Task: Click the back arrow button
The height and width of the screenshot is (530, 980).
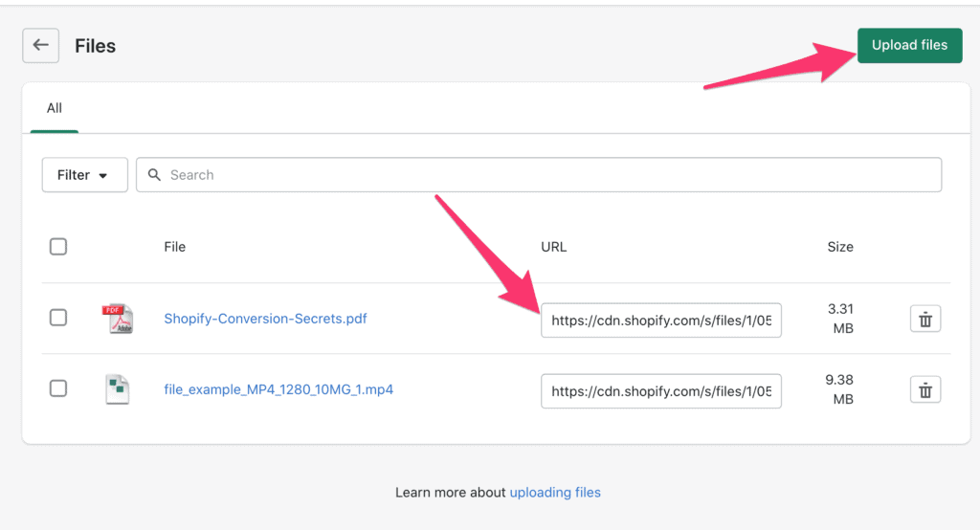Action: click(x=40, y=45)
